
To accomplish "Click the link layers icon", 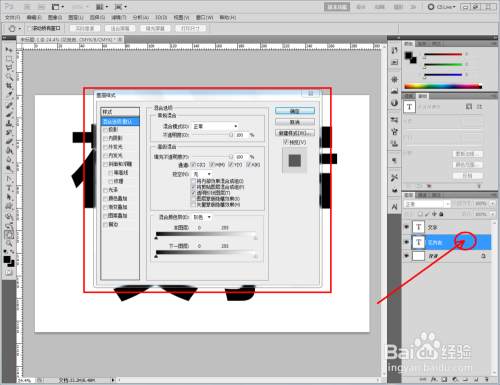I will pos(423,379).
